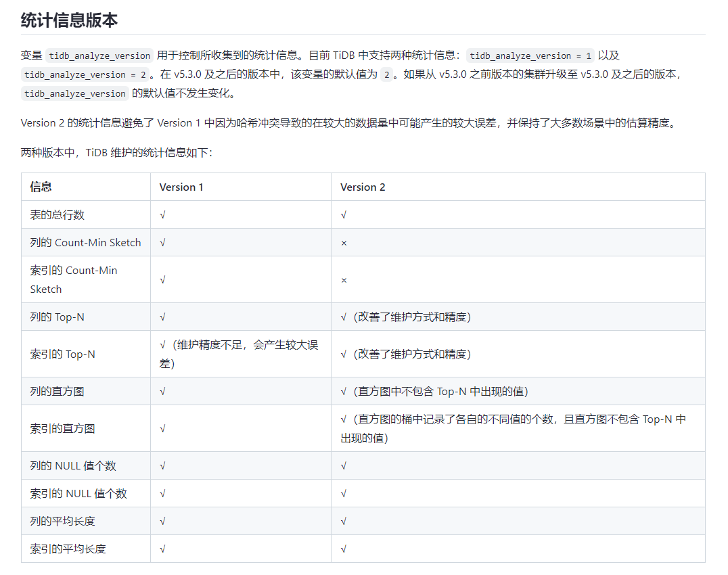Screen dimensions: 728x575
Task: Click table header 信息
Action: pyautogui.click(x=41, y=187)
